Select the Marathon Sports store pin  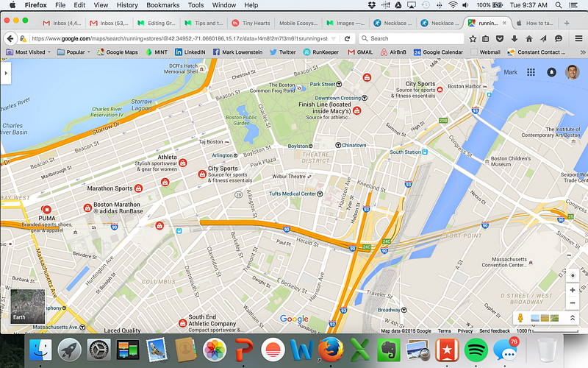(138, 188)
